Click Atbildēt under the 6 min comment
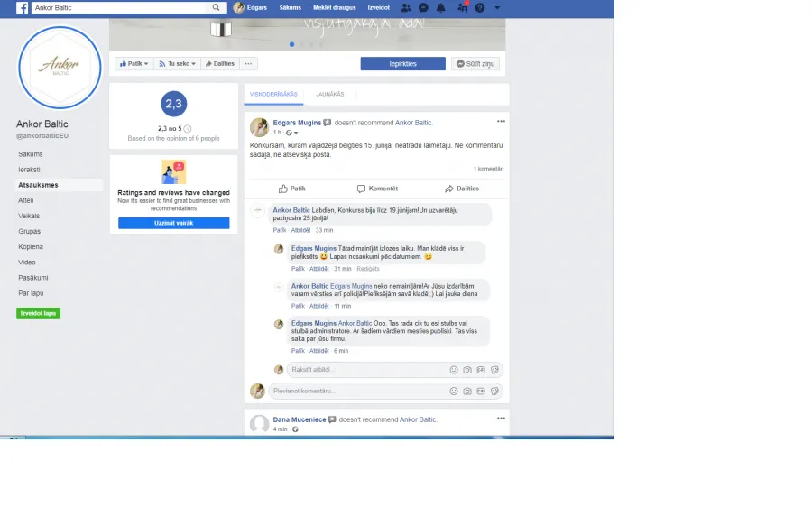Image resolution: width=812 pixels, height=507 pixels. (319, 351)
